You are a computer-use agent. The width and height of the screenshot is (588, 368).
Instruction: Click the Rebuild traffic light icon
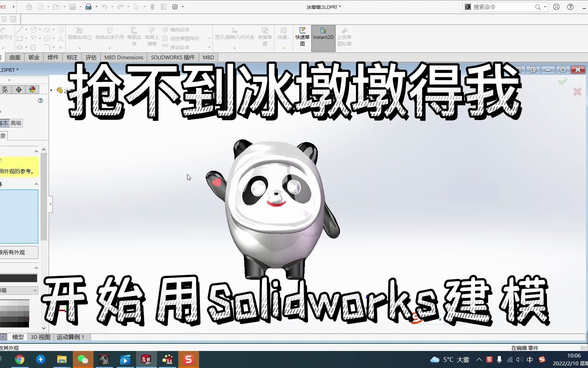point(152,7)
